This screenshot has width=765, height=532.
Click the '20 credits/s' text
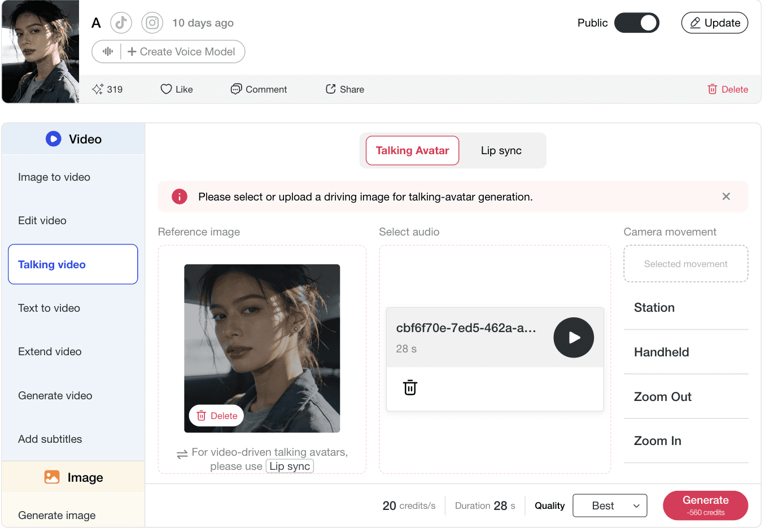pos(409,505)
